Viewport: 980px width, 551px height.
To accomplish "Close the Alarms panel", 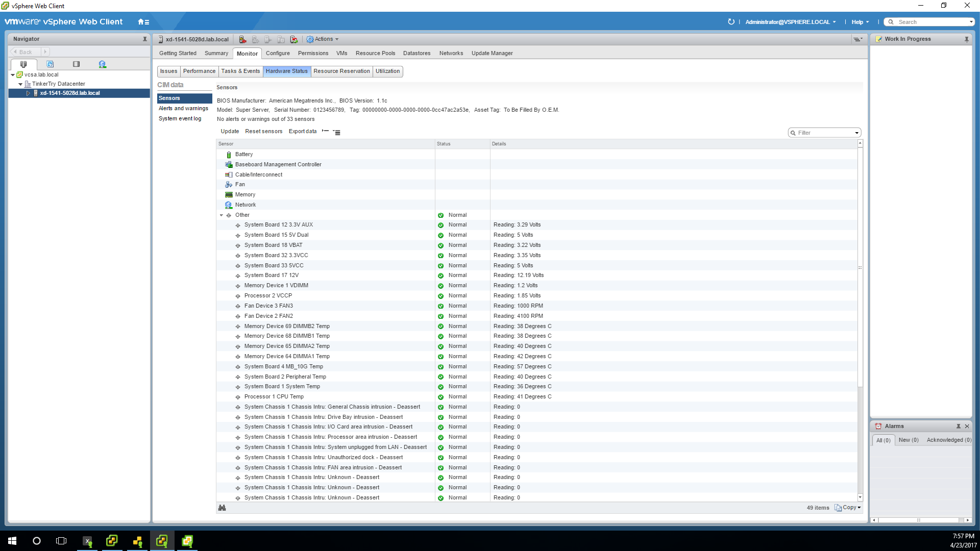I will (x=967, y=426).
